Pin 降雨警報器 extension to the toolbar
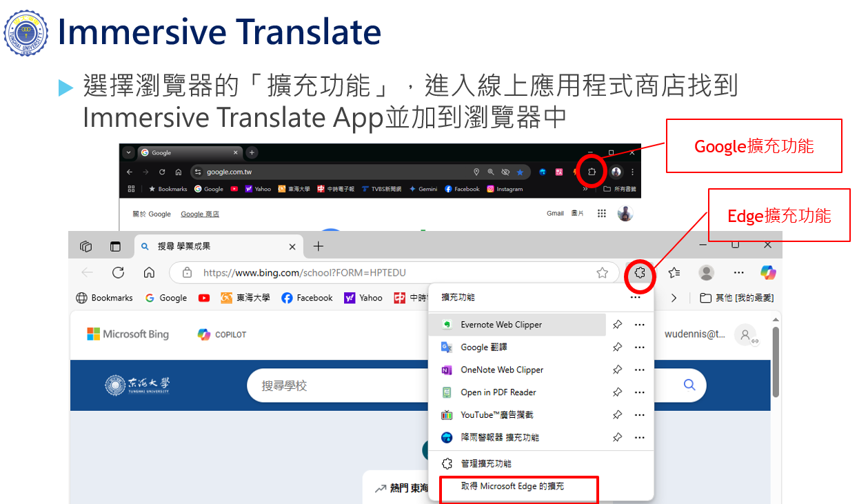 pos(617,437)
